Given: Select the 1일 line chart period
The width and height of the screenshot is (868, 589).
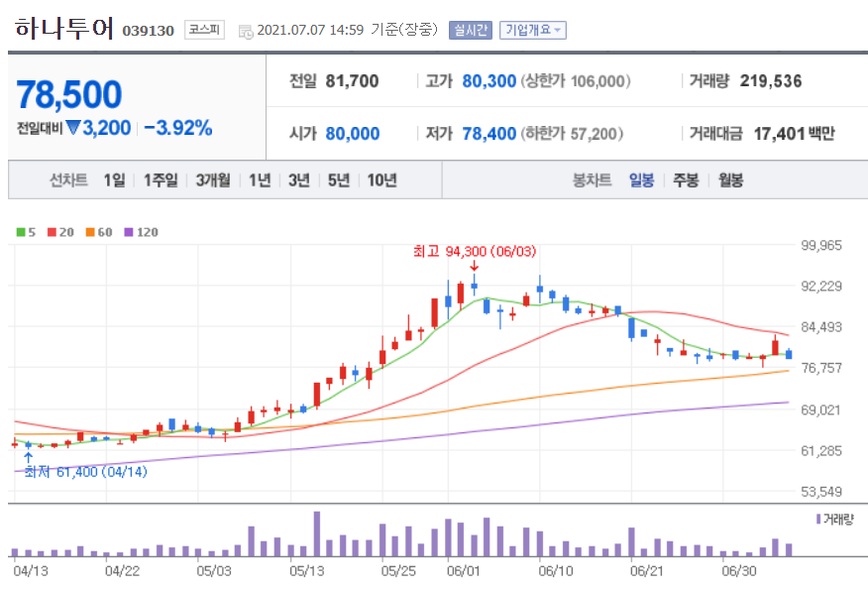Looking at the screenshot, I should coord(115,180).
